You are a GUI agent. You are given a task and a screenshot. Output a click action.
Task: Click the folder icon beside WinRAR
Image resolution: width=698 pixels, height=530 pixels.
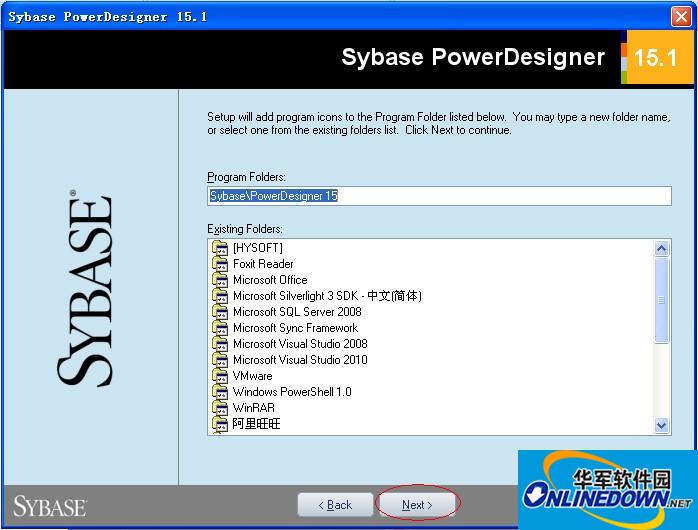coord(220,408)
